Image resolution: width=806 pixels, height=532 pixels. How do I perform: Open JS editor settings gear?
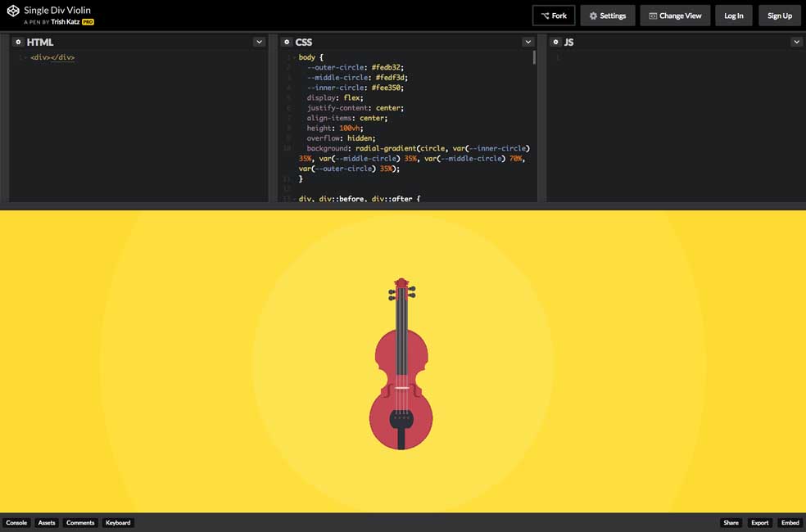[x=555, y=42]
